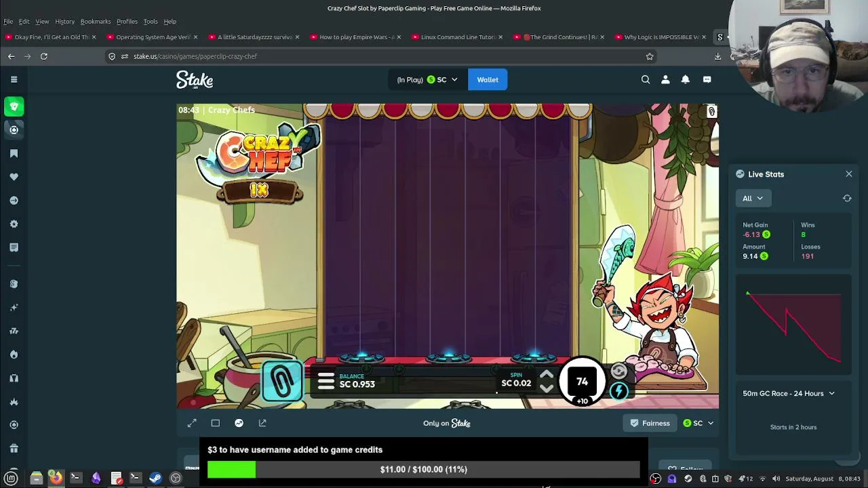Viewport: 868px width, 488px height.
Task: Click the slots 777 sidebar icon
Action: pyautogui.click(x=14, y=331)
